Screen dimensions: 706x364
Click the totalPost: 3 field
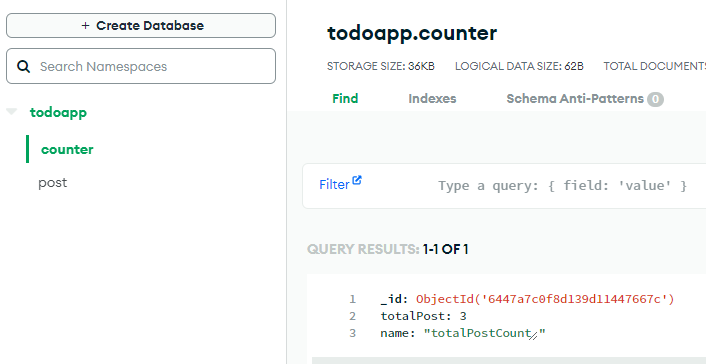click(x=423, y=316)
